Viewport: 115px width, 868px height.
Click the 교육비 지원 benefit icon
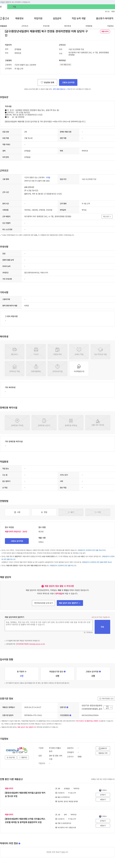[x=79, y=351]
